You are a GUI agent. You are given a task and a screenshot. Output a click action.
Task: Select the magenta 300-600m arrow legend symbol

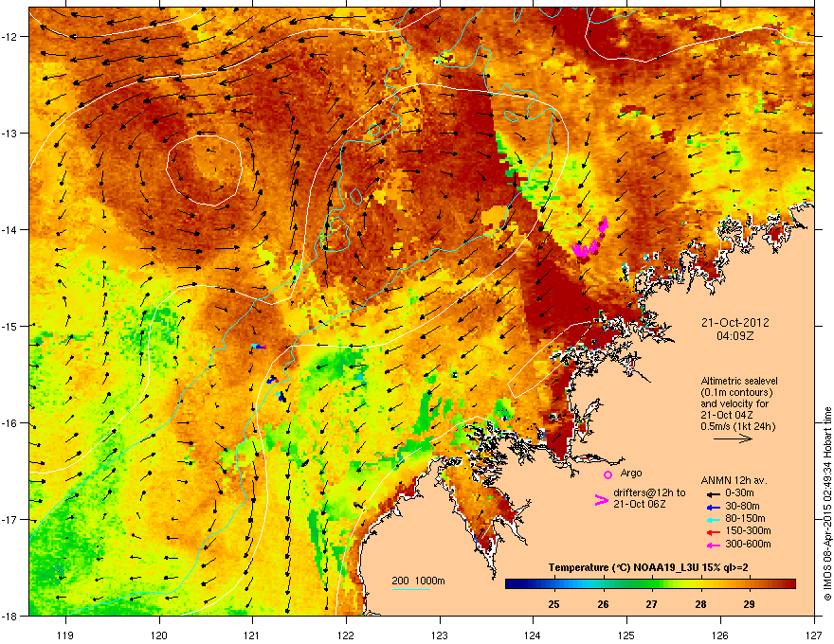pyautogui.click(x=713, y=546)
